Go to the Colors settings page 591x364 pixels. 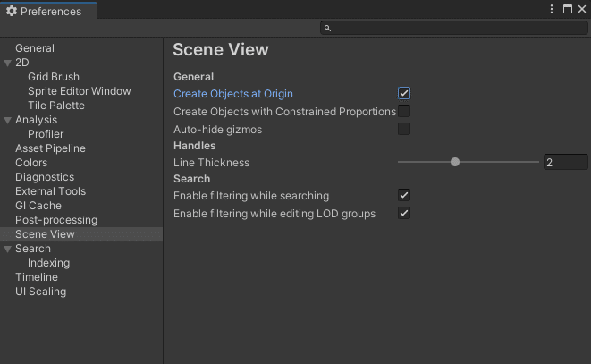coord(31,163)
